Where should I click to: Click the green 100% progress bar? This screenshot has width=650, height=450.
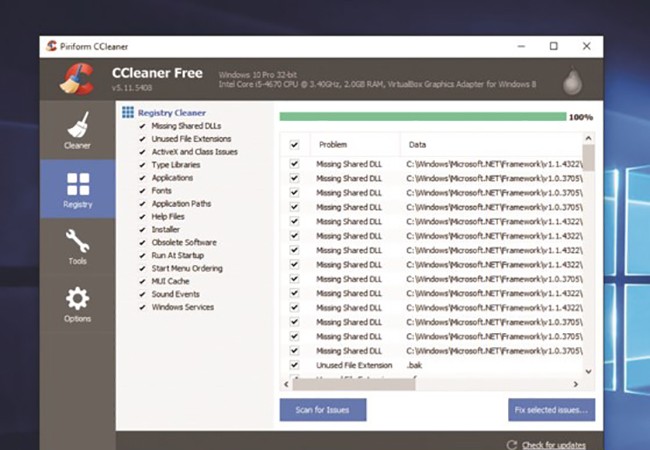click(423, 116)
